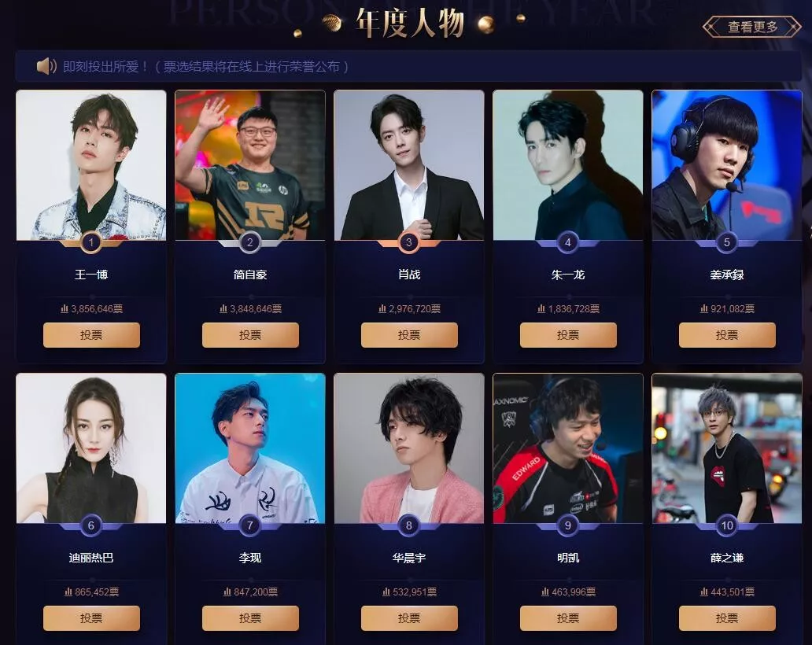The image size is (812, 645).
Task: Open 查看更多 to see more
Action: coord(752,27)
